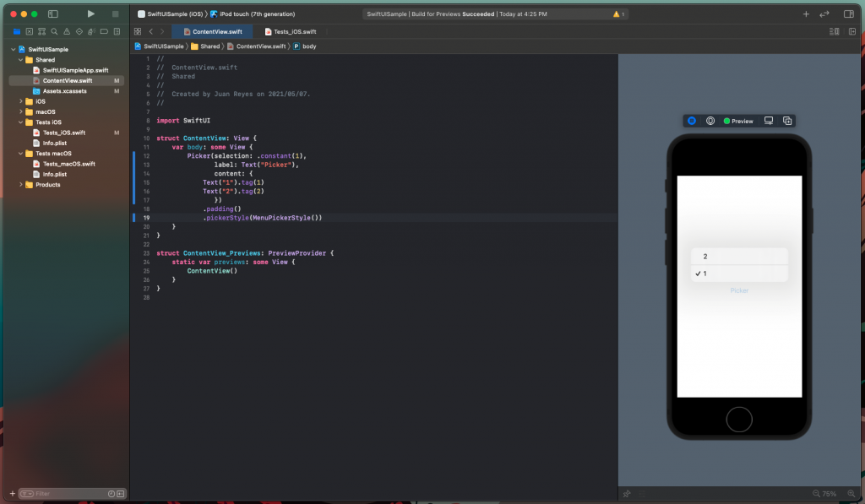Open the Find navigator magnifier icon
Image resolution: width=865 pixels, height=504 pixels.
click(54, 31)
